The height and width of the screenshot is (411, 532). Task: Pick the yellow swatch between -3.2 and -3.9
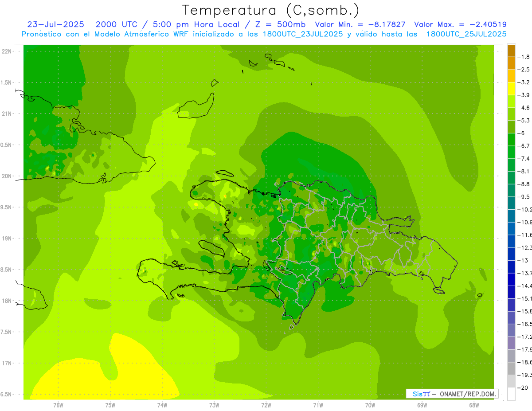511,89
